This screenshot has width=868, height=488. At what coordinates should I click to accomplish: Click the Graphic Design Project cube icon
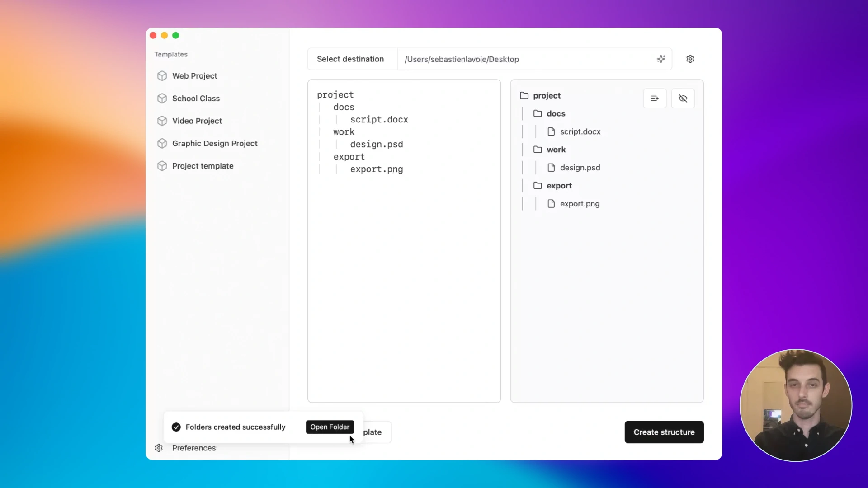(x=162, y=144)
